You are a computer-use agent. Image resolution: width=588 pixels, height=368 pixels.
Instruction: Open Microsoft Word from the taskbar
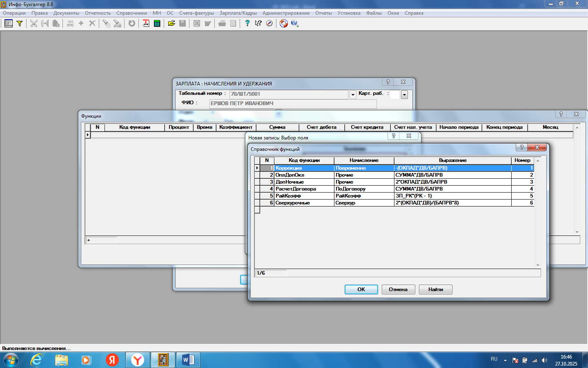pyautogui.click(x=188, y=360)
